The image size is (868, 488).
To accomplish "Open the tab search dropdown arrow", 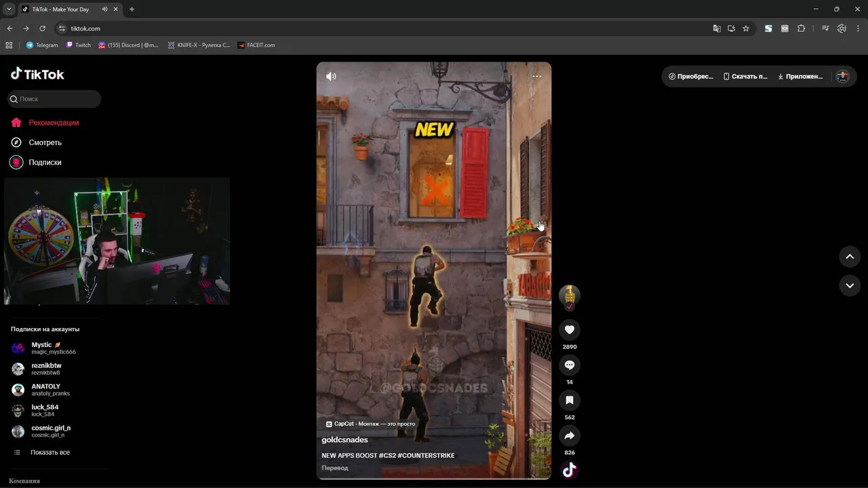I will [x=9, y=9].
